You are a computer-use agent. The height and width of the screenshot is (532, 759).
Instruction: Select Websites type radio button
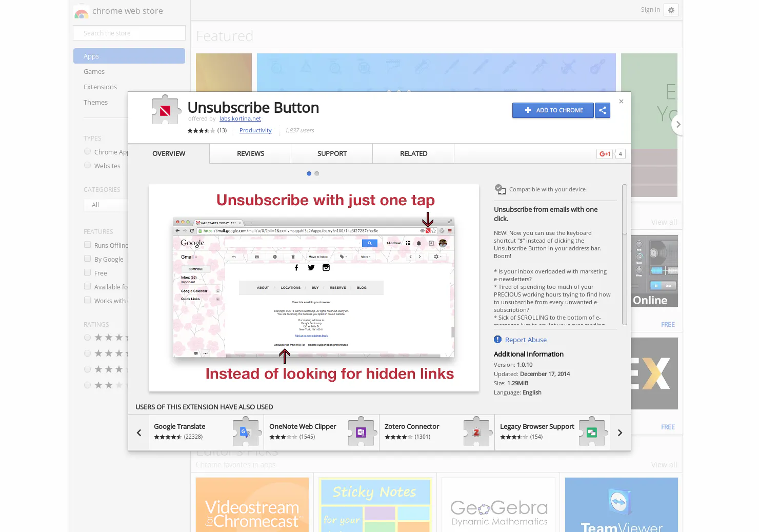[88, 166]
